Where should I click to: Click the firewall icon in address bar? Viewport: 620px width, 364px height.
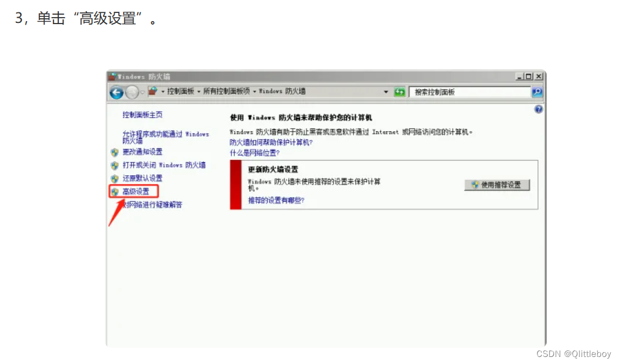click(152, 91)
